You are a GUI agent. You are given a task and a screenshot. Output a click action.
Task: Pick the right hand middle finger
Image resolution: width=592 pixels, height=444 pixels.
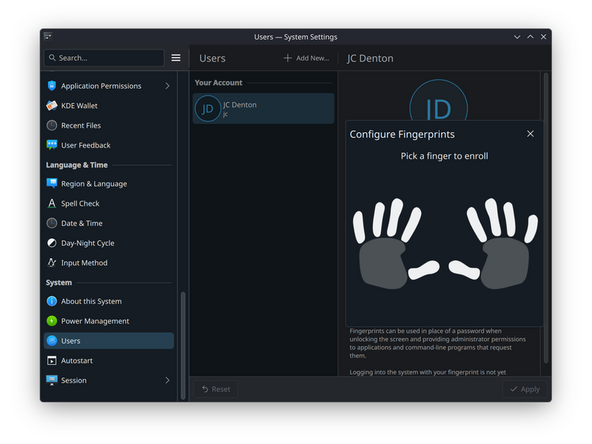pos(493,217)
